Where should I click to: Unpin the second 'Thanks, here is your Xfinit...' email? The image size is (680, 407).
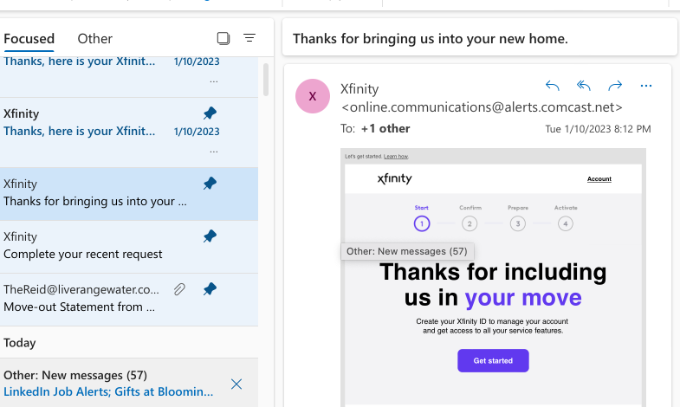pyautogui.click(x=210, y=113)
